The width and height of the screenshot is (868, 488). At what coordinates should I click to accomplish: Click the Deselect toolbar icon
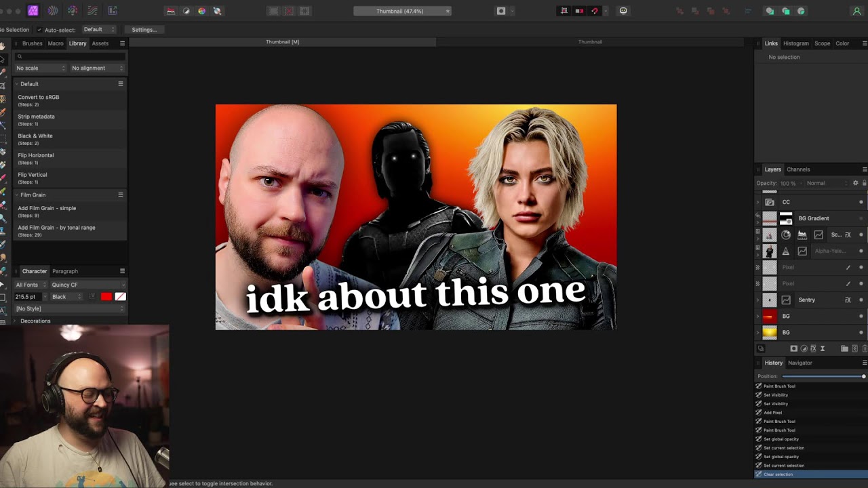pyautogui.click(x=289, y=11)
